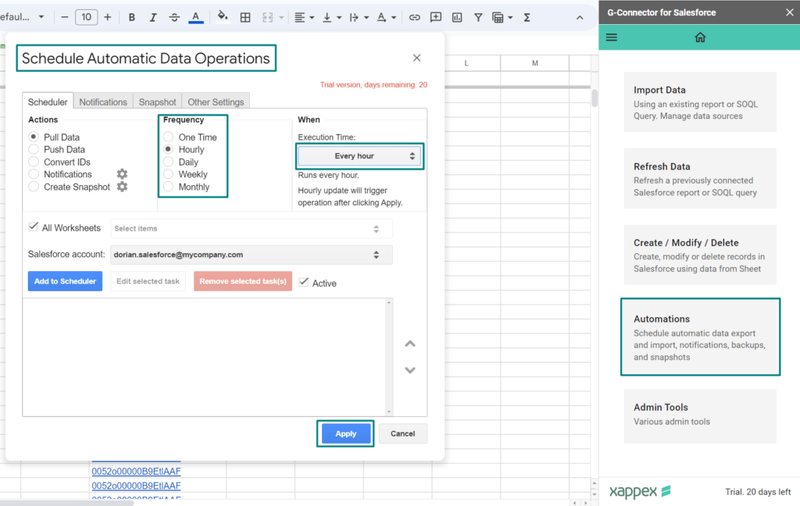Viewport: 800px width, 506px height.
Task: Collapse toolbar with up chevron
Action: pyautogui.click(x=580, y=17)
